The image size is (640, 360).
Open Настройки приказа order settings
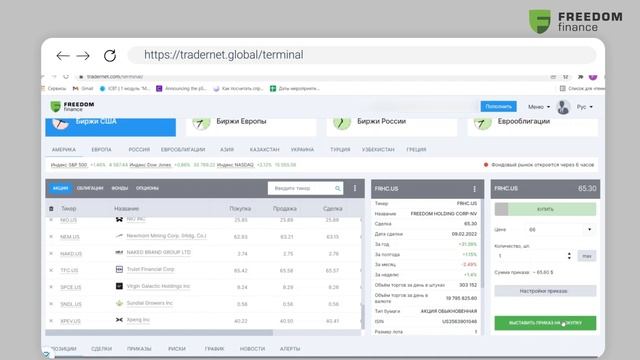tap(545, 291)
